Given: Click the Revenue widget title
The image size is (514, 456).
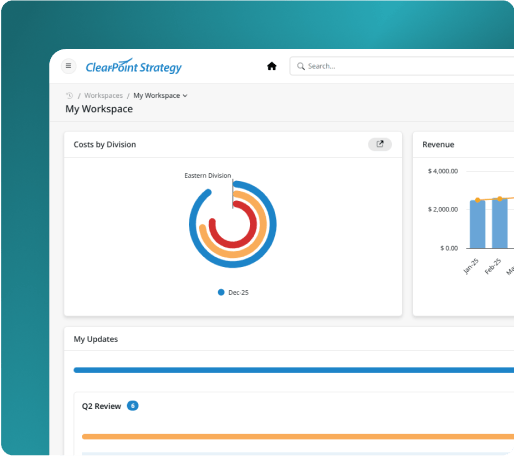Looking at the screenshot, I should pos(438,144).
